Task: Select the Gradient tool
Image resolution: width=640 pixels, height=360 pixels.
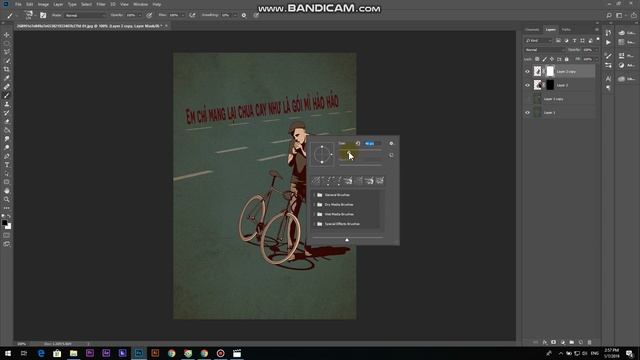Action: tap(7, 130)
